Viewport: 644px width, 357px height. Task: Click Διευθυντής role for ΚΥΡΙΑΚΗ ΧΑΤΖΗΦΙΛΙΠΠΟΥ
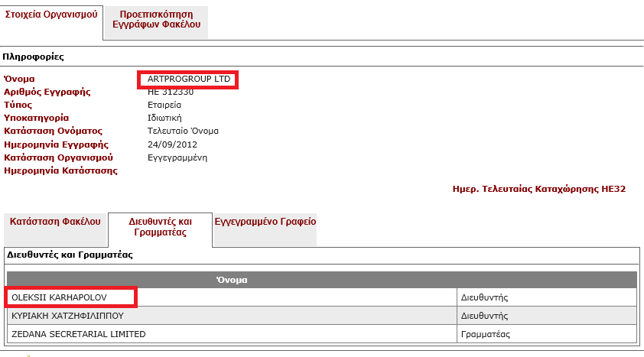coord(484,315)
